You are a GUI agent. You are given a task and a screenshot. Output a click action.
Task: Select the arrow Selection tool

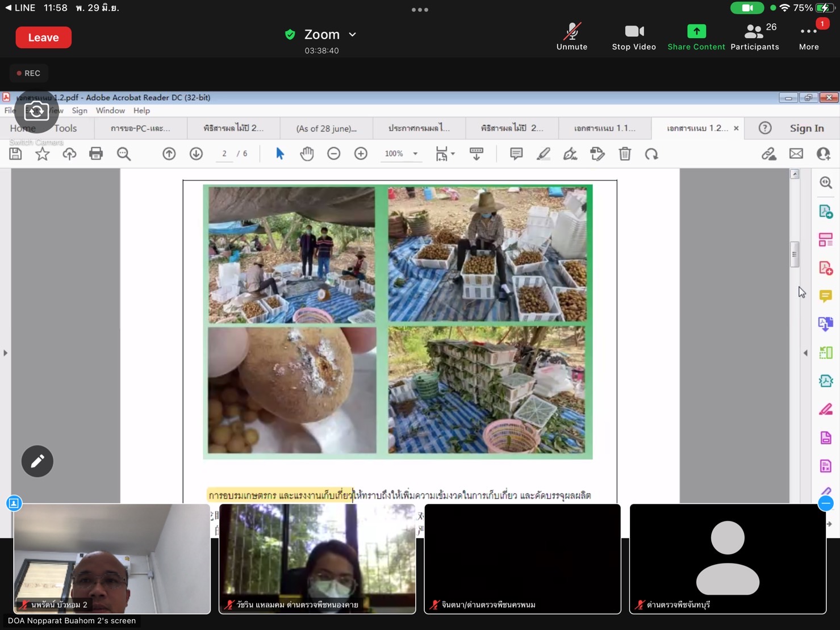coord(279,154)
